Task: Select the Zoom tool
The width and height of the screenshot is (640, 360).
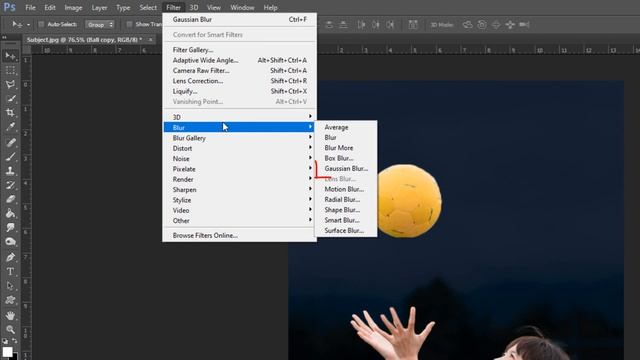Action: point(10,329)
